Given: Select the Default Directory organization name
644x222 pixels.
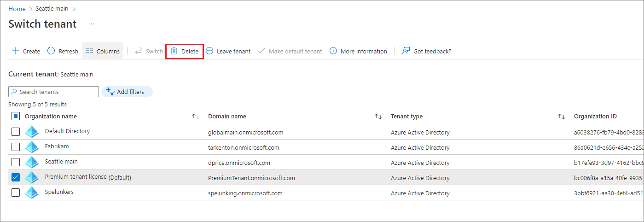Looking at the screenshot, I should tap(67, 131).
